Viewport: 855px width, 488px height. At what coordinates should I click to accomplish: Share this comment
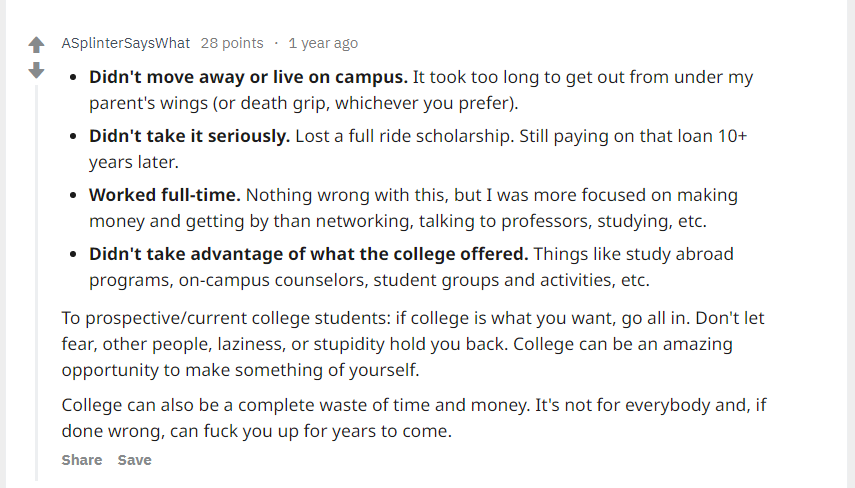click(81, 460)
